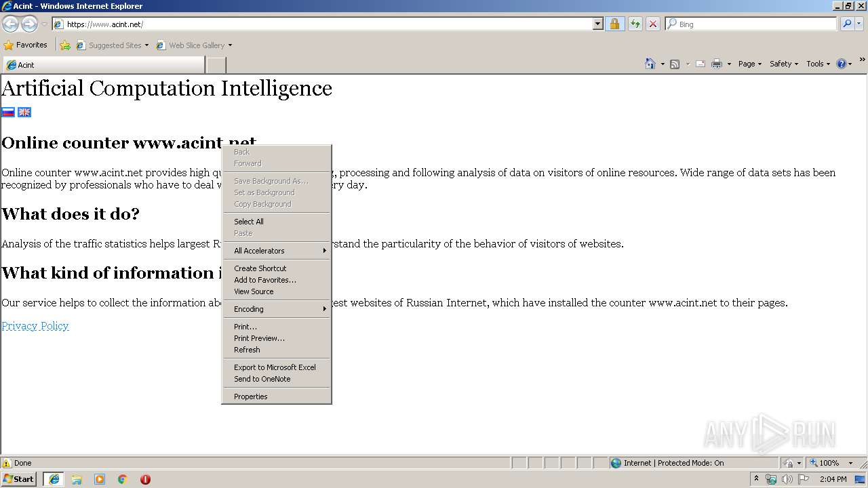Open the Safety menu dropdown

click(x=784, y=64)
